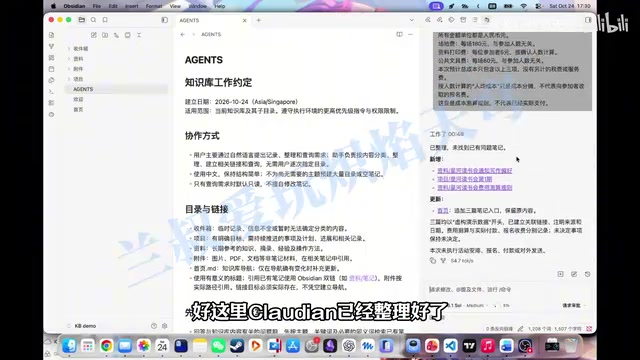
Task: Toggle editing mode pencil in status bar
Action: (520, 329)
